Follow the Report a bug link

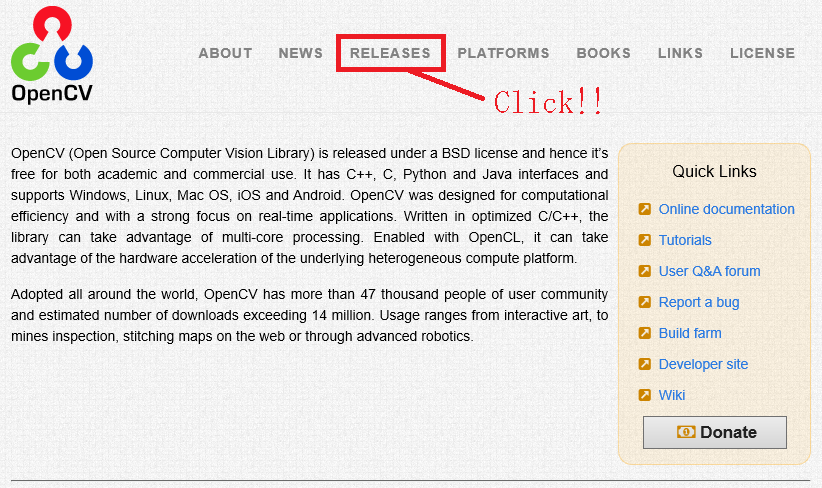pyautogui.click(x=699, y=302)
